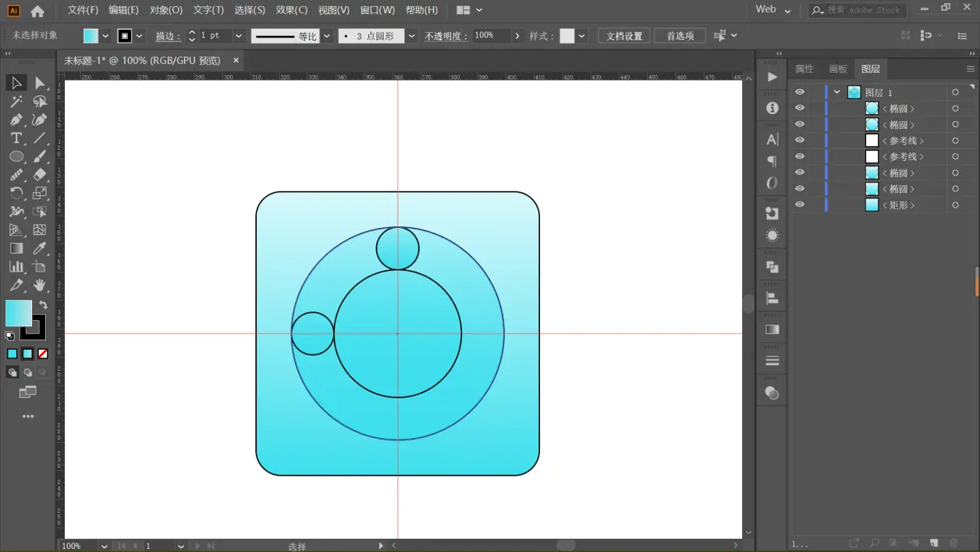
Task: Select the Perspective Grid tool
Action: 16,230
